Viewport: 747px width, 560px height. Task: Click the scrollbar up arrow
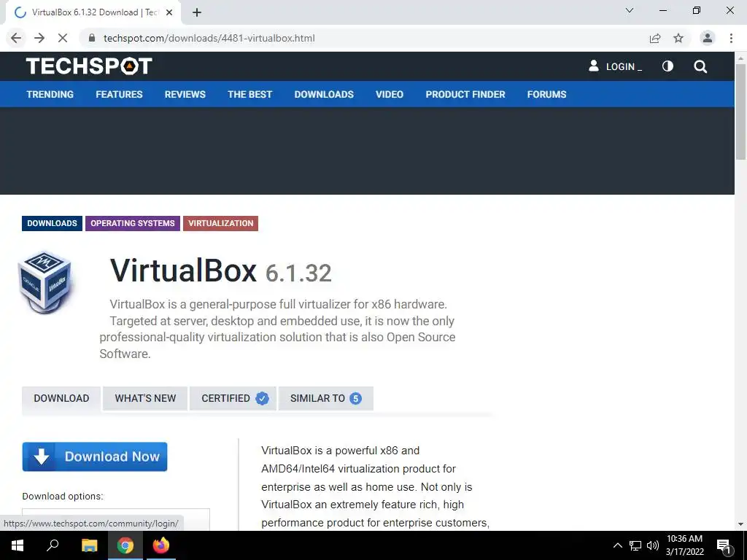pyautogui.click(x=740, y=58)
